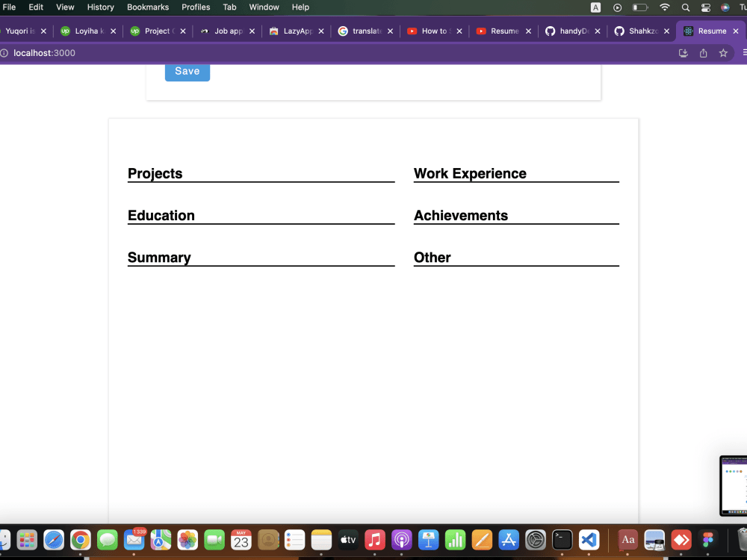Open Messages with the unread badge
Viewport: 747px width, 560px height.
(x=134, y=539)
